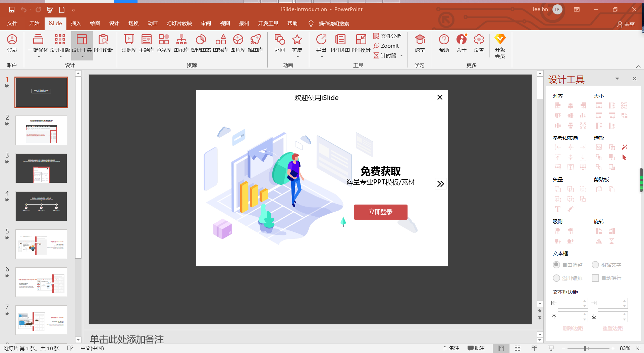The image size is (644, 353).
Task: Switch to reading view in status bar
Action: pyautogui.click(x=534, y=348)
